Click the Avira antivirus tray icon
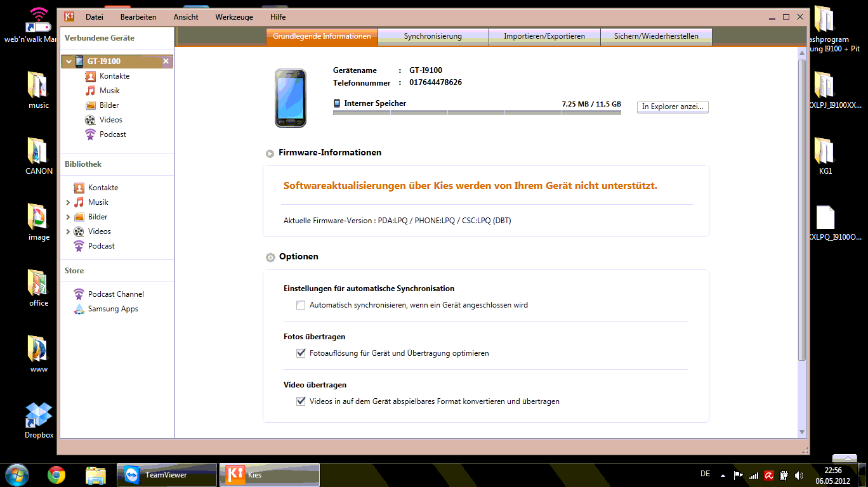The width and height of the screenshot is (868, 487). tap(768, 475)
